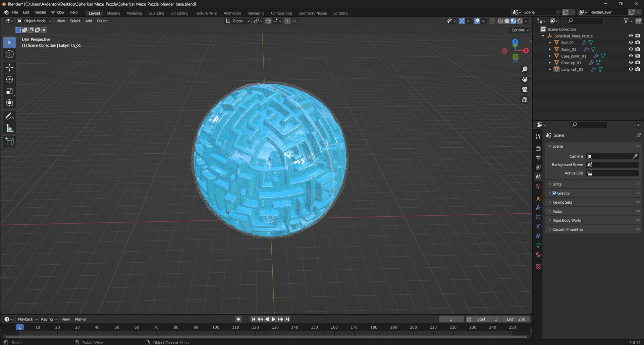
Task: Select the Rotate tool
Action: [x=9, y=79]
